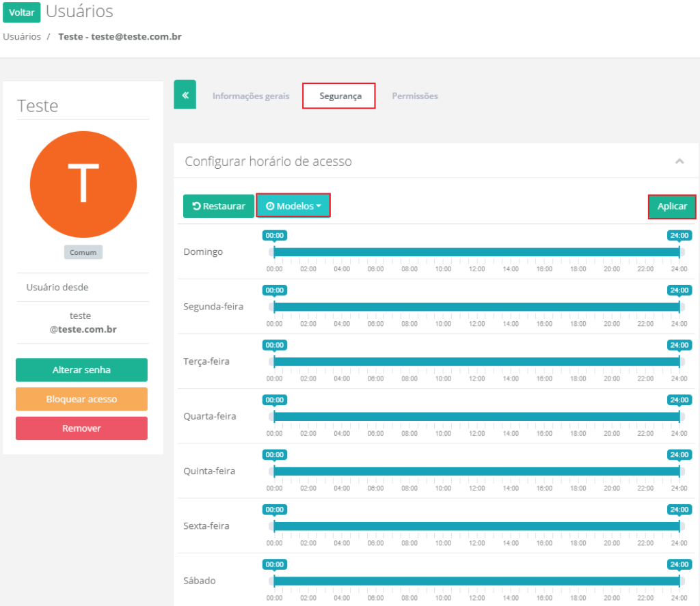Click Bloquear acesso button

coord(82,399)
